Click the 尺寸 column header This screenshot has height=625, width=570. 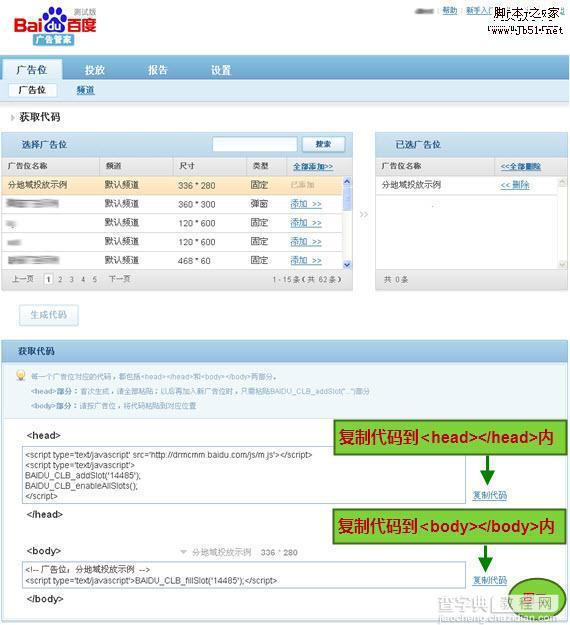pyautogui.click(x=187, y=166)
